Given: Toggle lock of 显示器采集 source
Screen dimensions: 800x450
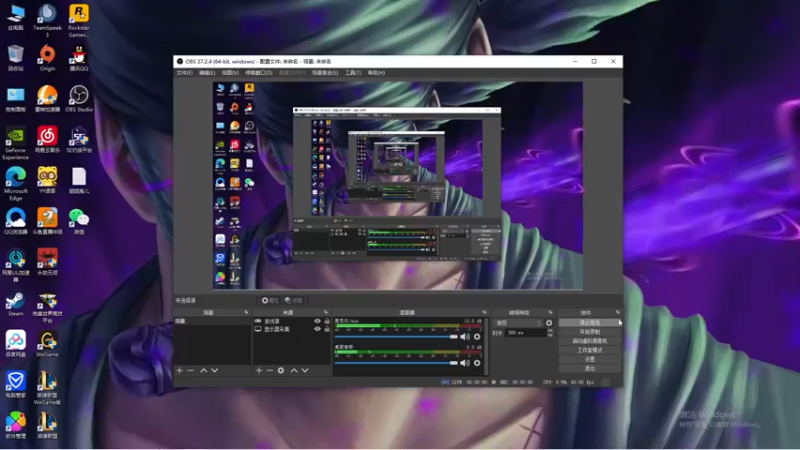Looking at the screenshot, I should click(x=327, y=329).
